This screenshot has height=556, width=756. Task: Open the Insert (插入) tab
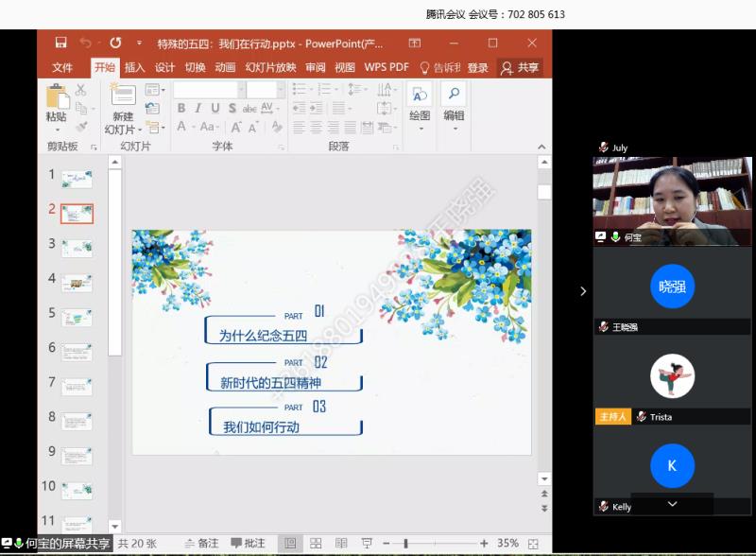[x=135, y=68]
